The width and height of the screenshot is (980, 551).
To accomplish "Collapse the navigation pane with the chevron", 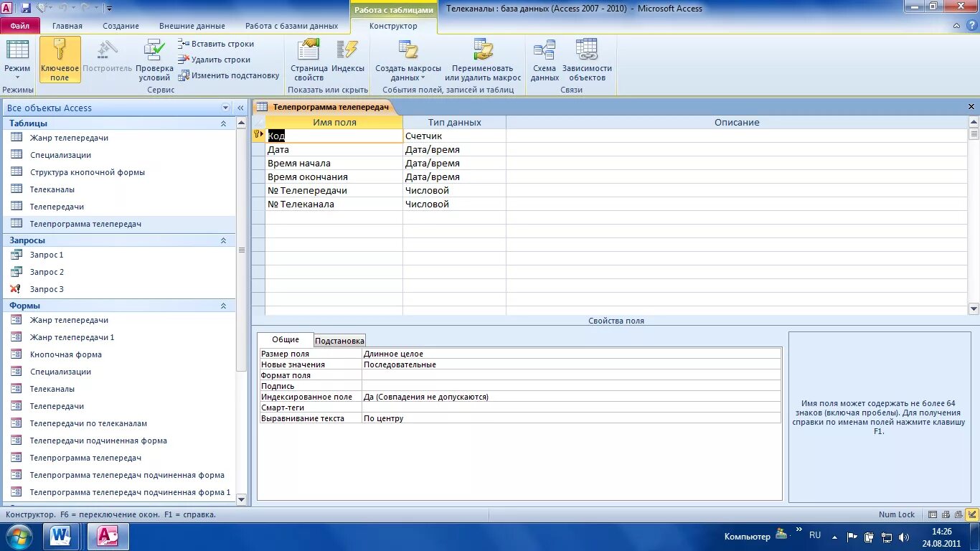I will (241, 108).
